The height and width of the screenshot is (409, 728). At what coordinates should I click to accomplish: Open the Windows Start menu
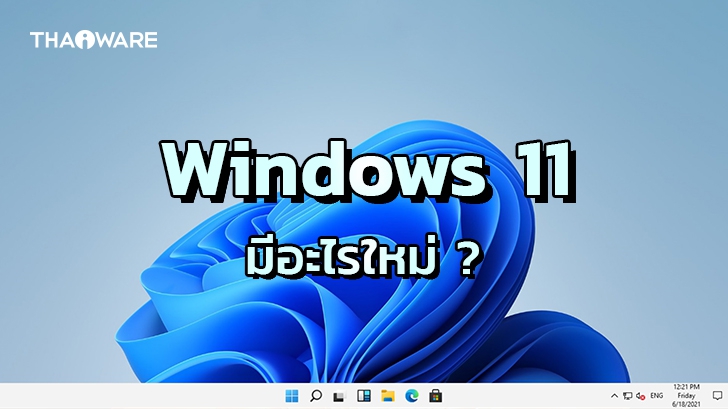[x=292, y=396]
